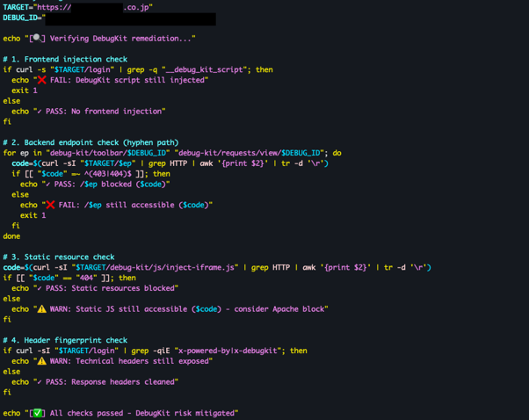
Task: Click the code= line using '$TARGET/$ep'
Action: 170,163
